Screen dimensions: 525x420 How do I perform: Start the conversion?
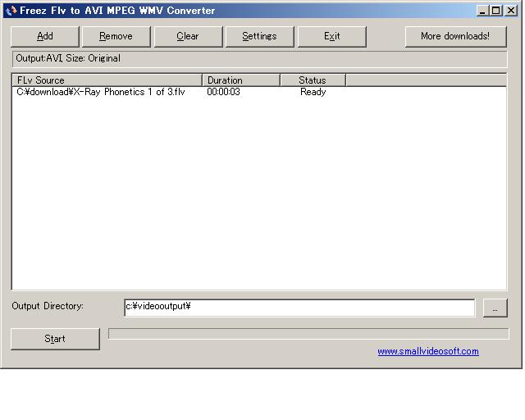(55, 339)
